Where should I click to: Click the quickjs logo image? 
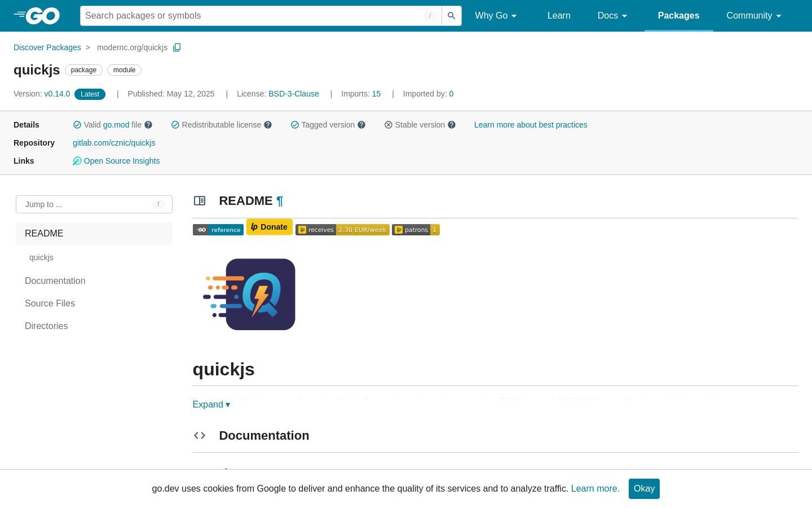click(249, 295)
